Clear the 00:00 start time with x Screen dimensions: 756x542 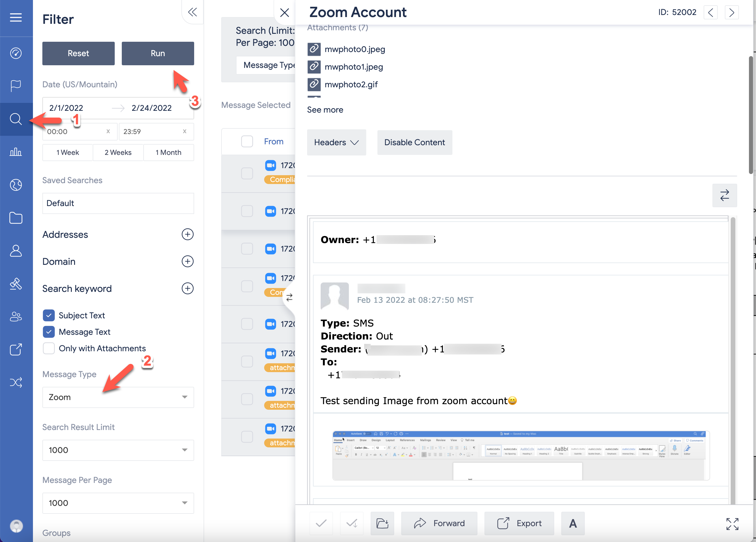pos(108,131)
